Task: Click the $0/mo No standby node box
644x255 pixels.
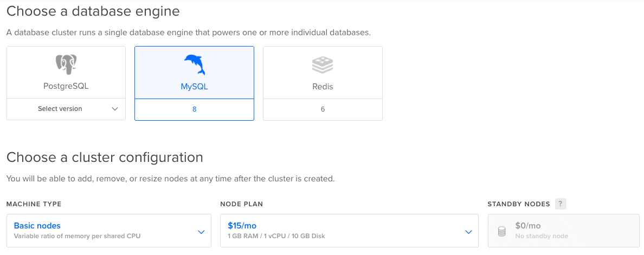Action: pos(564,231)
